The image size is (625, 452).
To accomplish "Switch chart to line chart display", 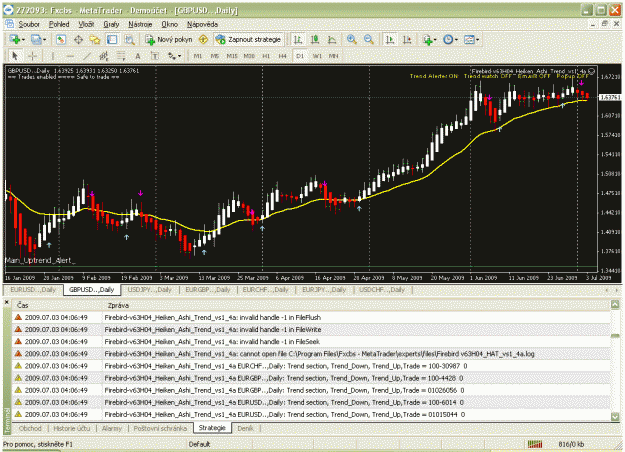I will click(332, 39).
